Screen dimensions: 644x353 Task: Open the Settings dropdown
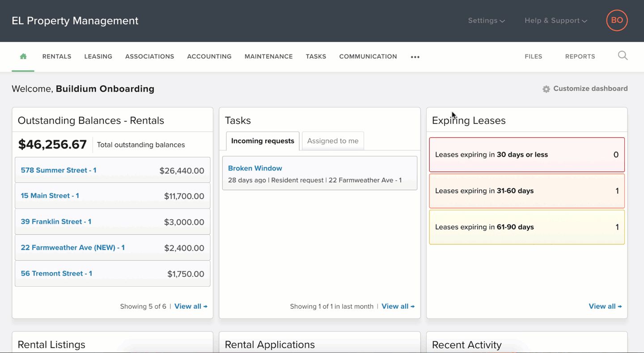(x=486, y=21)
